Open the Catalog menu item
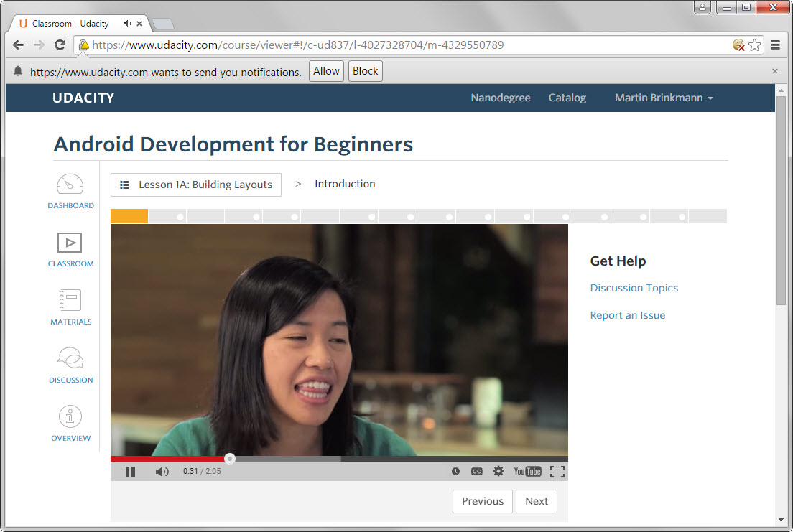 point(567,98)
